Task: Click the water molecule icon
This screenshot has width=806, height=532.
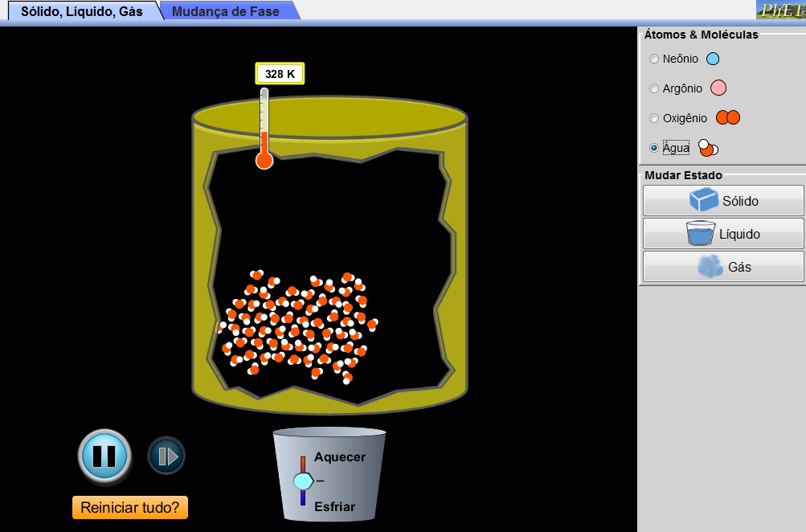Action: 708,148
